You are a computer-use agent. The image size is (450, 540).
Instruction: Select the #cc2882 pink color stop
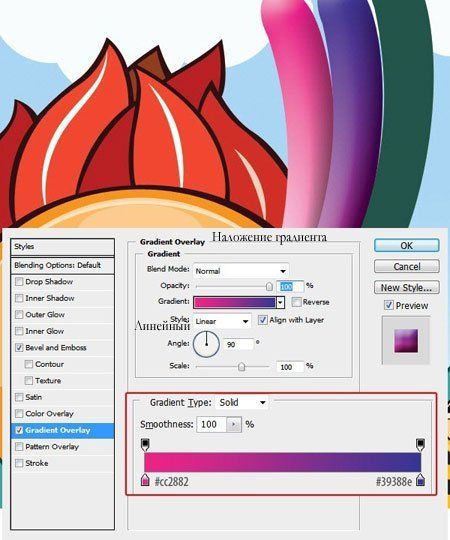pos(145,480)
